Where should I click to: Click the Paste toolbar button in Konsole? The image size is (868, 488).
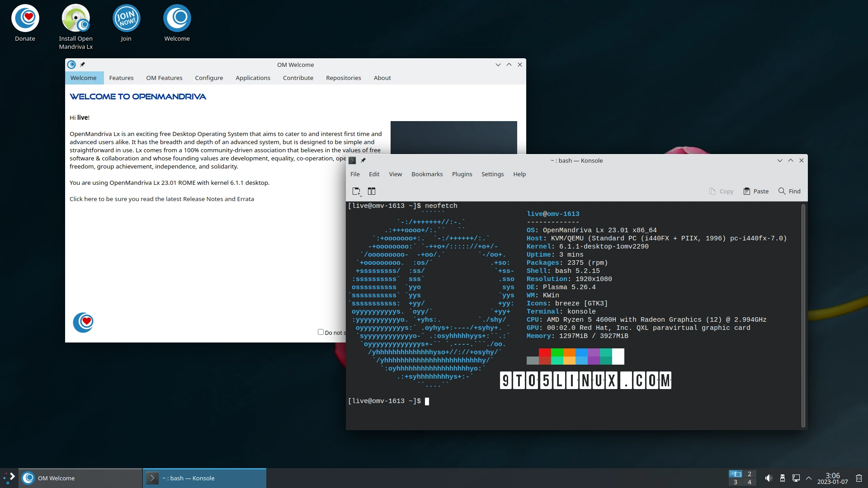click(x=756, y=191)
